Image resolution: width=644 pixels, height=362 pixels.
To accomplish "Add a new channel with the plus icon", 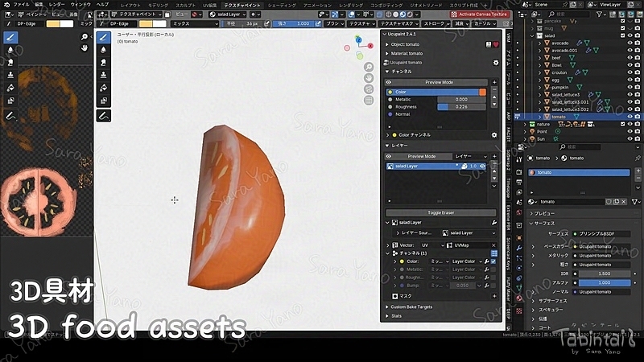I will [494, 83].
